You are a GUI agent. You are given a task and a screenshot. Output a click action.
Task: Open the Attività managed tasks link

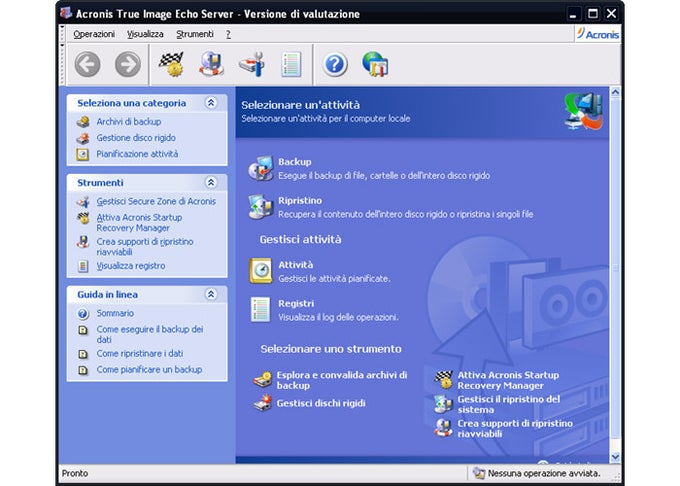click(296, 265)
